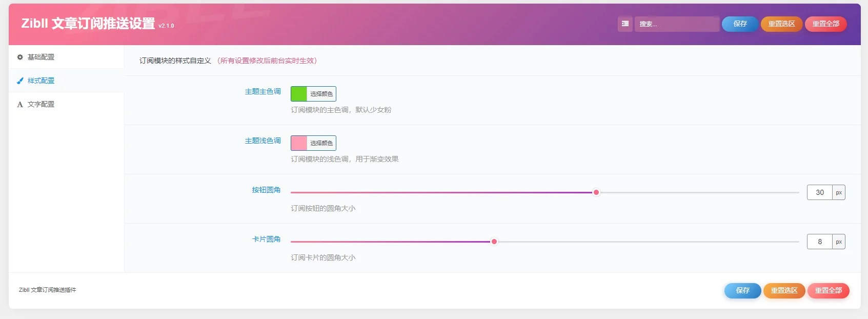The width and height of the screenshot is (868, 319).
Task: Click the pink 主题浅色调 color swatch
Action: pos(299,143)
